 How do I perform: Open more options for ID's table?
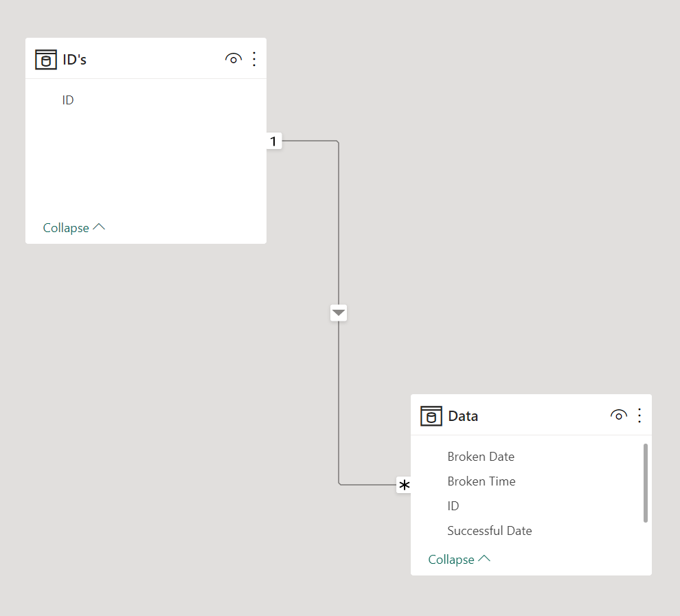pyautogui.click(x=254, y=59)
